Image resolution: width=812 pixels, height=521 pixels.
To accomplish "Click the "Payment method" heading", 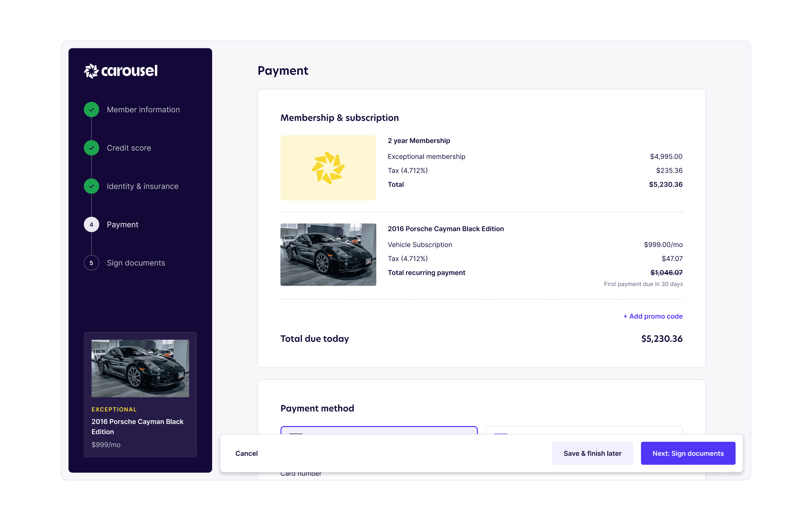I will pyautogui.click(x=317, y=408).
